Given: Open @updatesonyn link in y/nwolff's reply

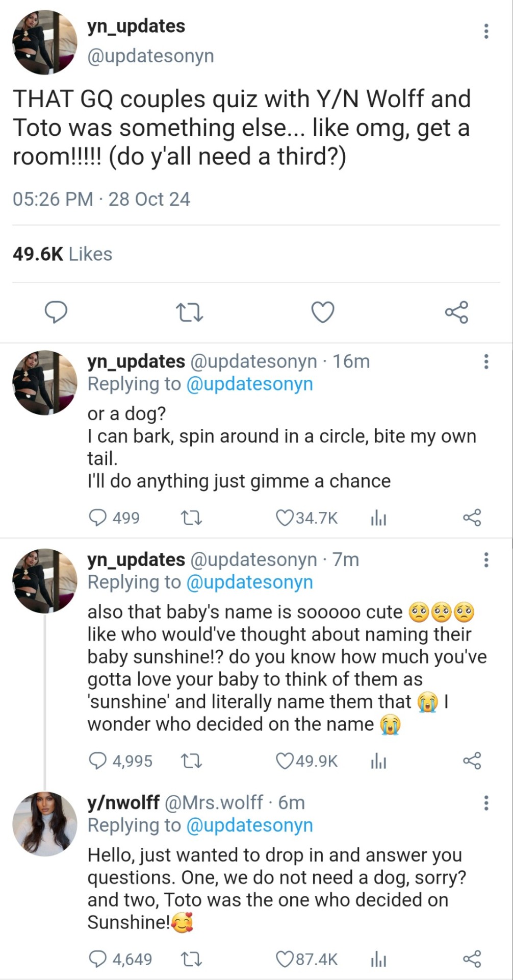Looking at the screenshot, I should 249,825.
